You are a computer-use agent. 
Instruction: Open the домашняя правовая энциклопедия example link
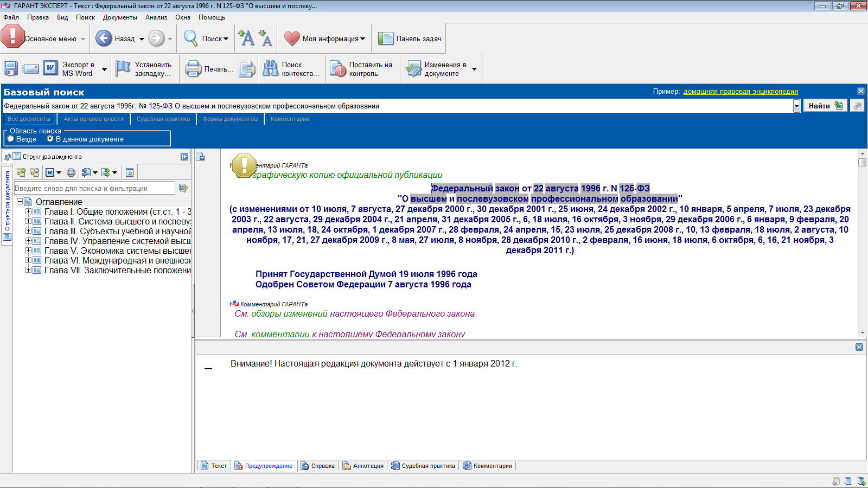click(741, 92)
